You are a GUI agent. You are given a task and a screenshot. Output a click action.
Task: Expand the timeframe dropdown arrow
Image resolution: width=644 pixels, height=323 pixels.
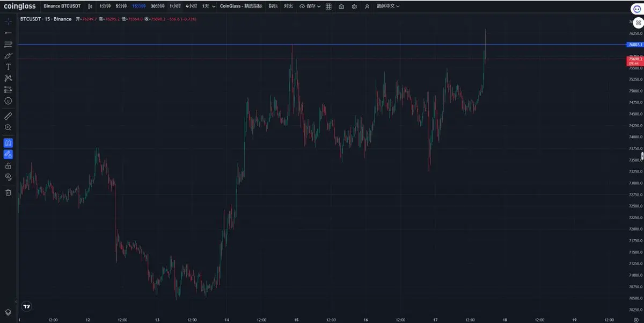click(214, 6)
